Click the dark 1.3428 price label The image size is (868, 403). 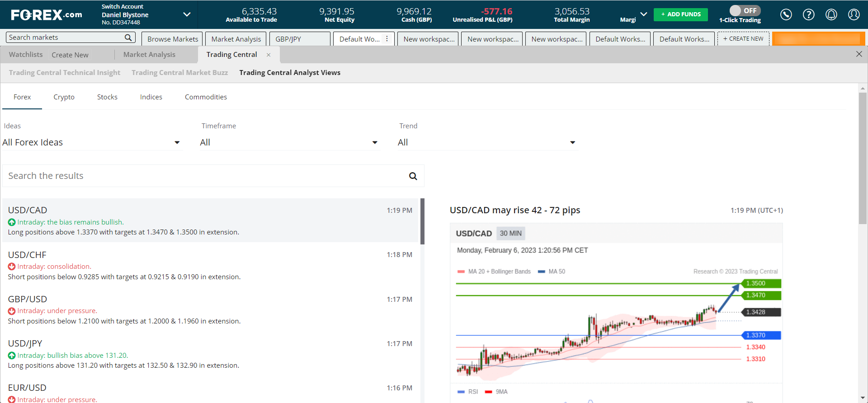click(761, 312)
